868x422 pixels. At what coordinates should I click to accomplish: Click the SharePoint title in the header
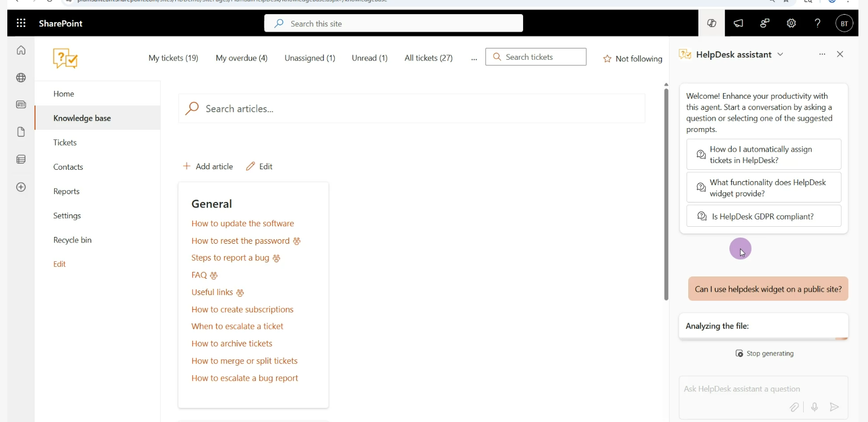tap(61, 23)
